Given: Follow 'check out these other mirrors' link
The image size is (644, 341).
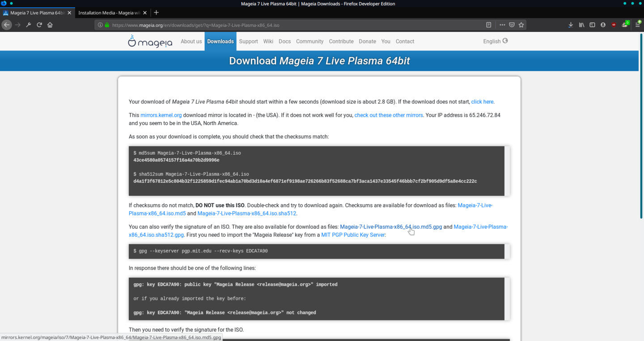Looking at the screenshot, I should pyautogui.click(x=389, y=115).
